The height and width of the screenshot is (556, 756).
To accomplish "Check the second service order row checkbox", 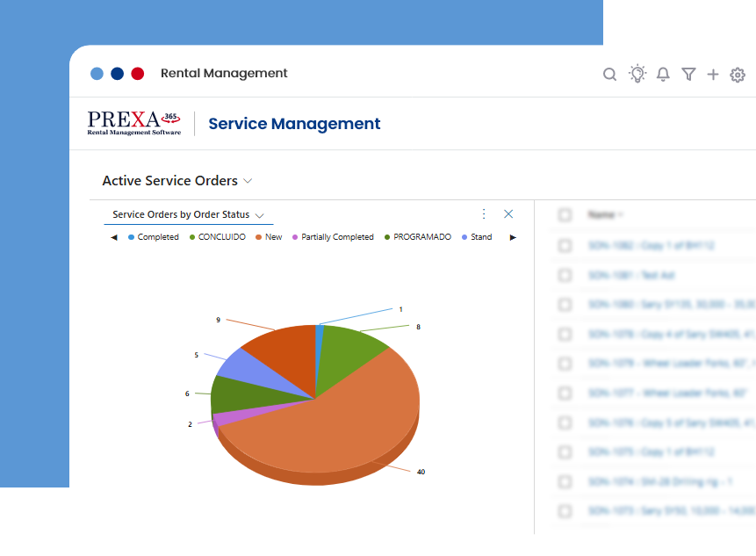I will pyautogui.click(x=565, y=275).
